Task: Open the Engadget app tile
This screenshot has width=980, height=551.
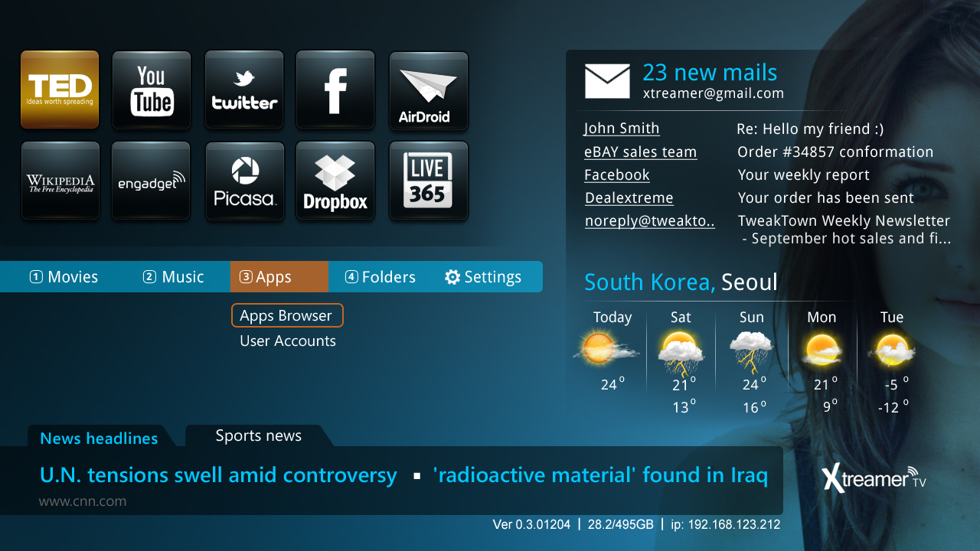Action: click(151, 180)
